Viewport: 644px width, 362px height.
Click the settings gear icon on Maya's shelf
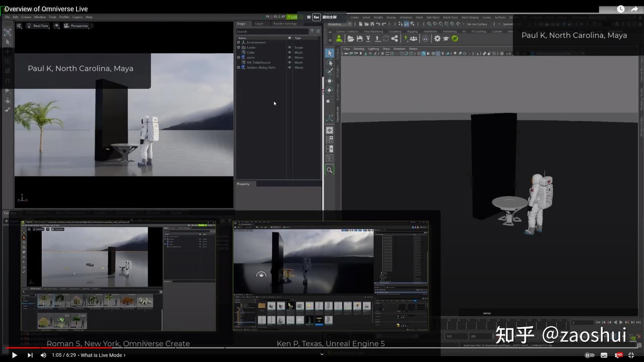click(438, 38)
